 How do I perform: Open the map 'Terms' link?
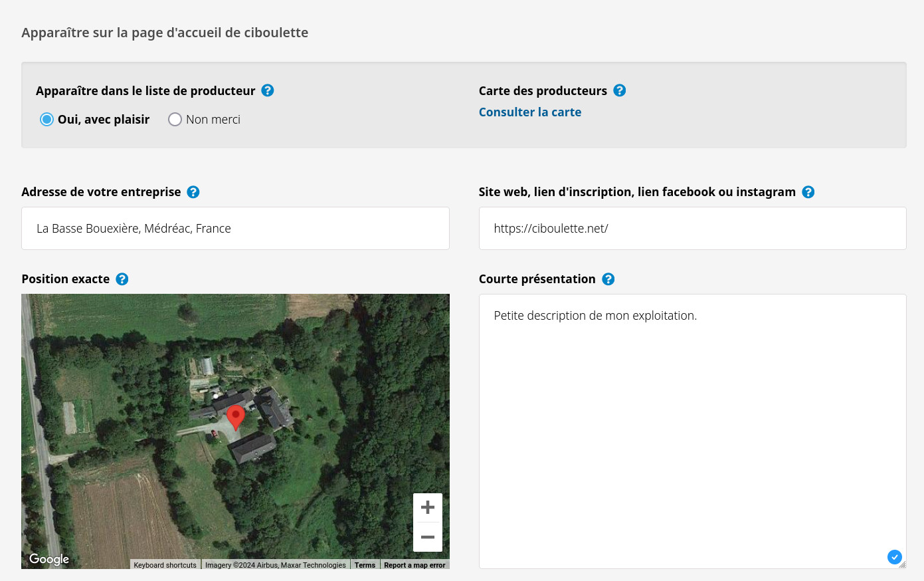pyautogui.click(x=365, y=565)
